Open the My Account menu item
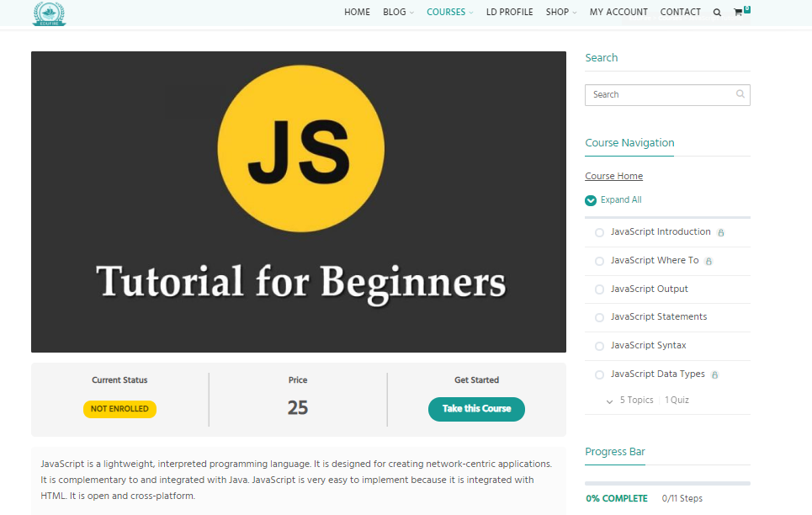Image resolution: width=812 pixels, height=515 pixels. (618, 12)
